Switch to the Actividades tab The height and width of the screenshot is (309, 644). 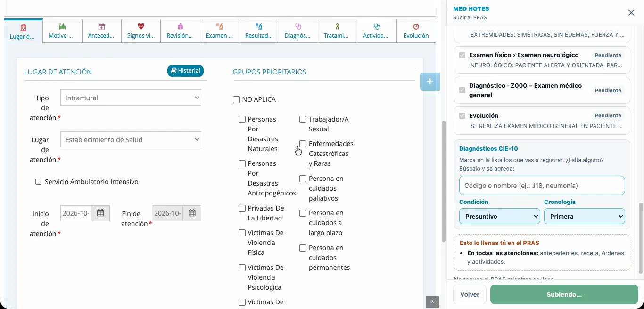[377, 31]
